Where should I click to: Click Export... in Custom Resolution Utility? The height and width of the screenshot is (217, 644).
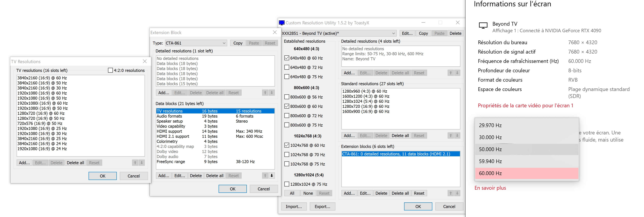tap(322, 207)
